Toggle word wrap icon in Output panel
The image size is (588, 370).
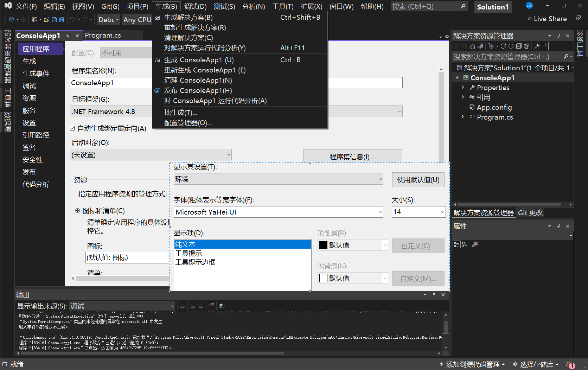222,306
